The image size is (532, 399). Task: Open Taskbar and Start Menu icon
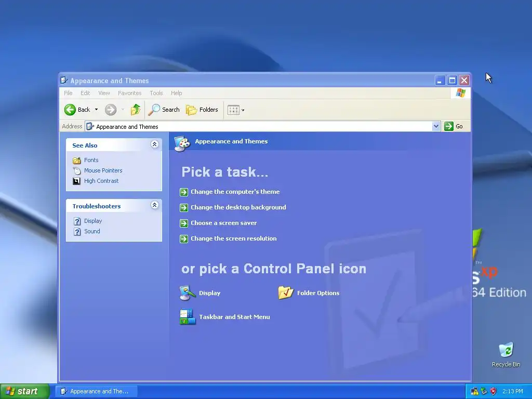pos(187,316)
